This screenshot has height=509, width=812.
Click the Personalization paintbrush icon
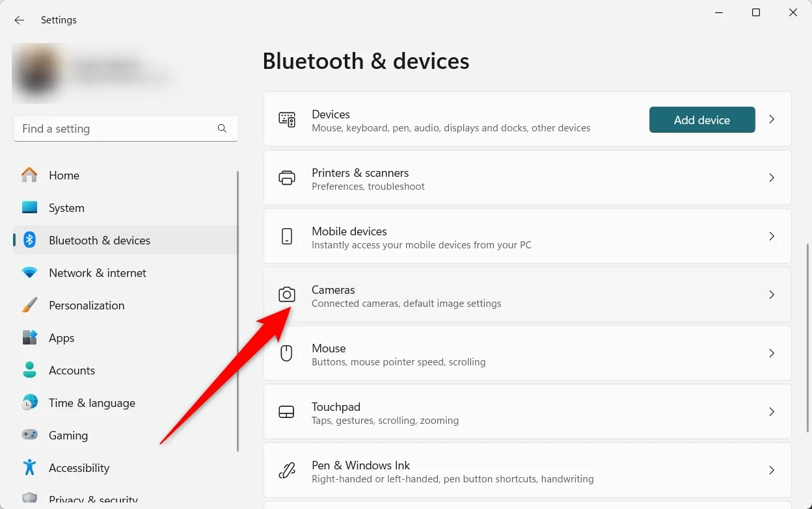(29, 305)
